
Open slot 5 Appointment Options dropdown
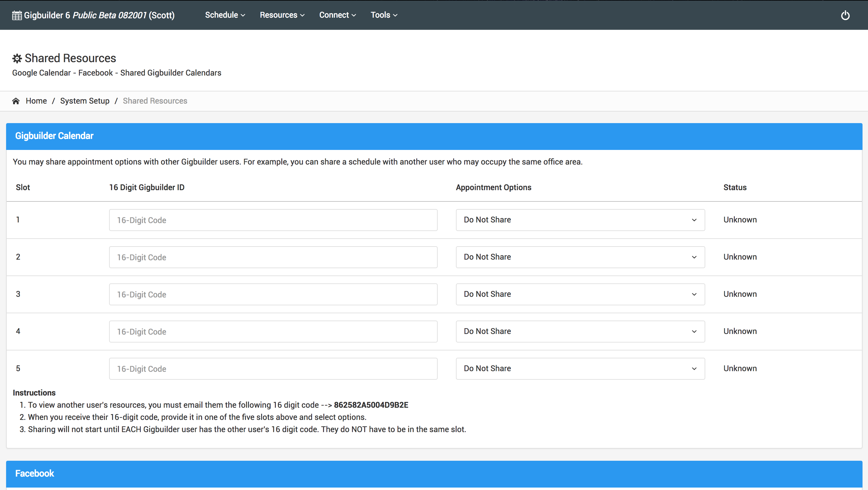(580, 368)
